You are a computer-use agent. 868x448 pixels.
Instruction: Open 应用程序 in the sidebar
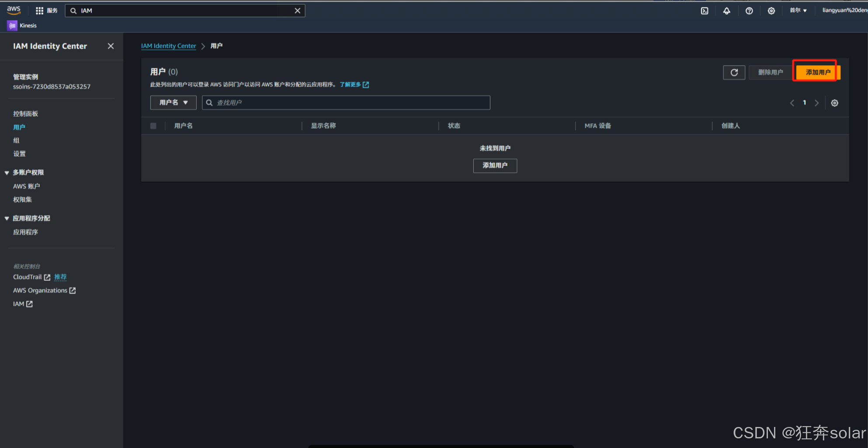[25, 232]
